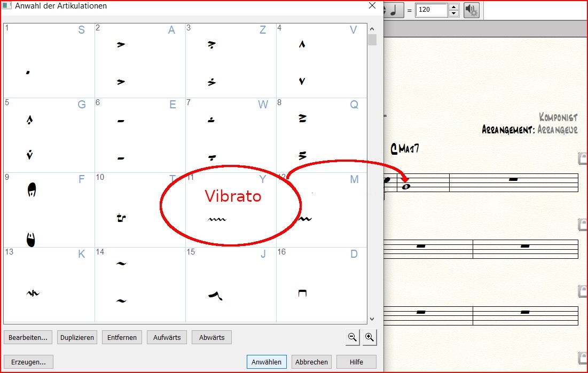Select turn articulation in slot 14
Image resolution: width=588 pixels, height=373 pixels.
(140, 284)
